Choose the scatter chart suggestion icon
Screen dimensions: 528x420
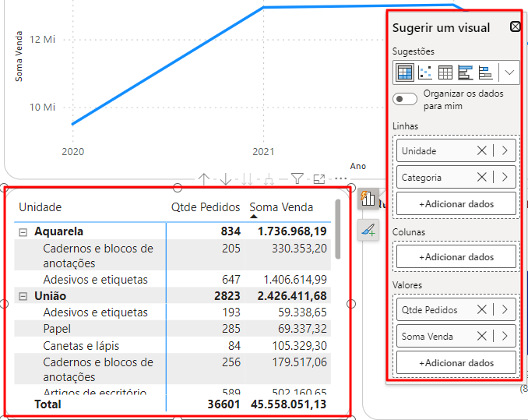[425, 72]
